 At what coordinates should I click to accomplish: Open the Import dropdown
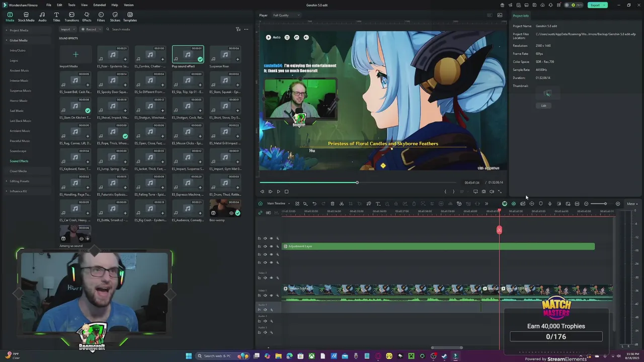[67, 29]
